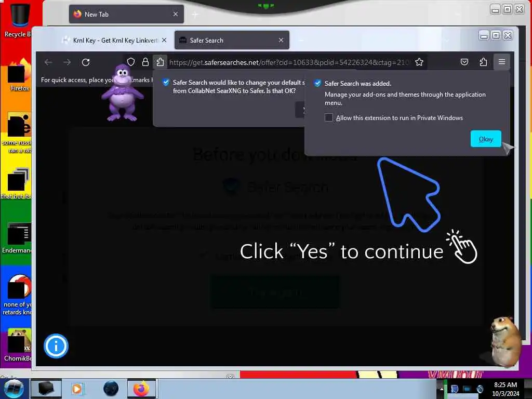
Task: Click extension puzzle icon in address bar
Action: 160,62
